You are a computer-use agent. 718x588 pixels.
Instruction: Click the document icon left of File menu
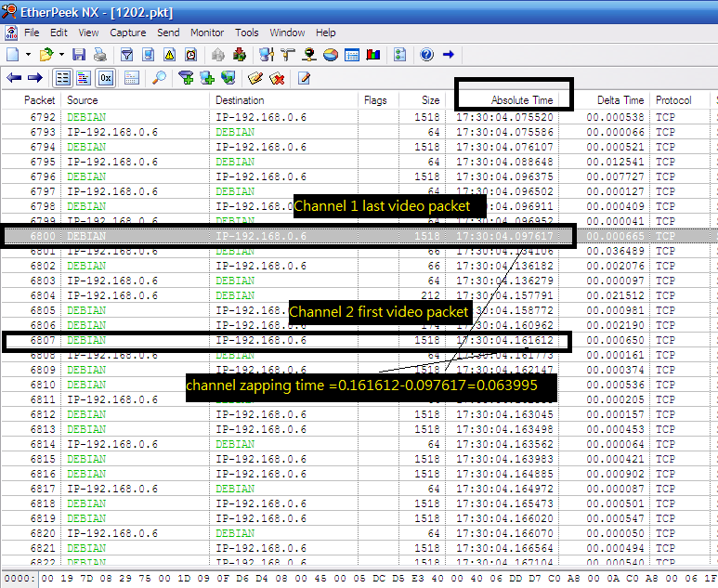pyautogui.click(x=11, y=33)
